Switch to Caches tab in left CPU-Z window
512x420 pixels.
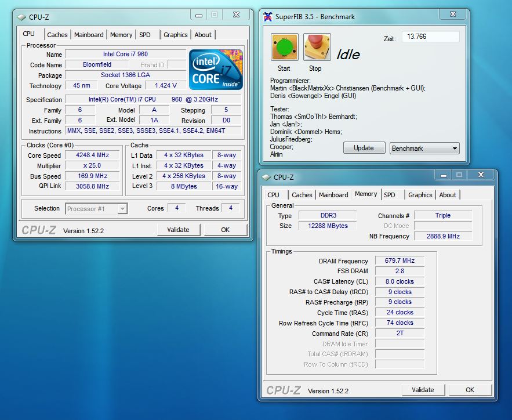[57, 35]
